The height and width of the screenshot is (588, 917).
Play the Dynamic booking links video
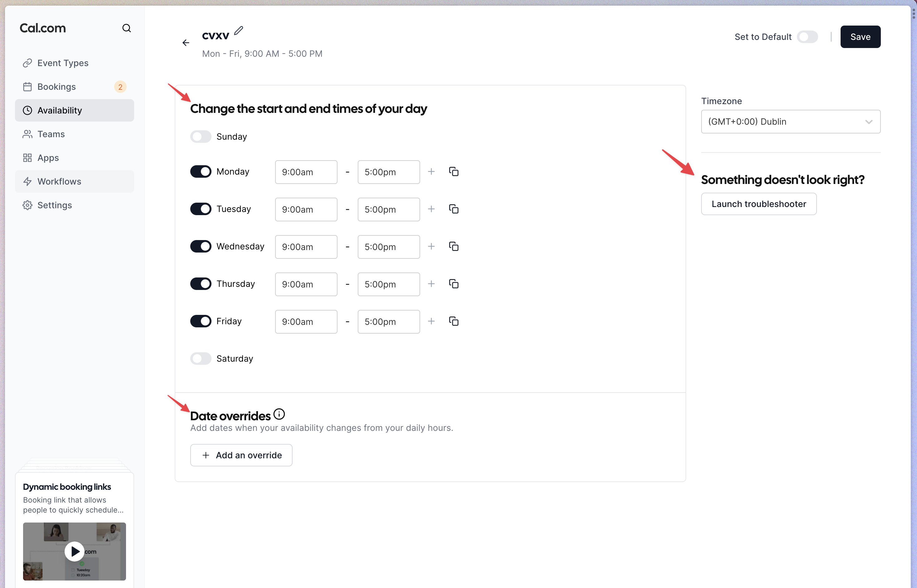75,551
